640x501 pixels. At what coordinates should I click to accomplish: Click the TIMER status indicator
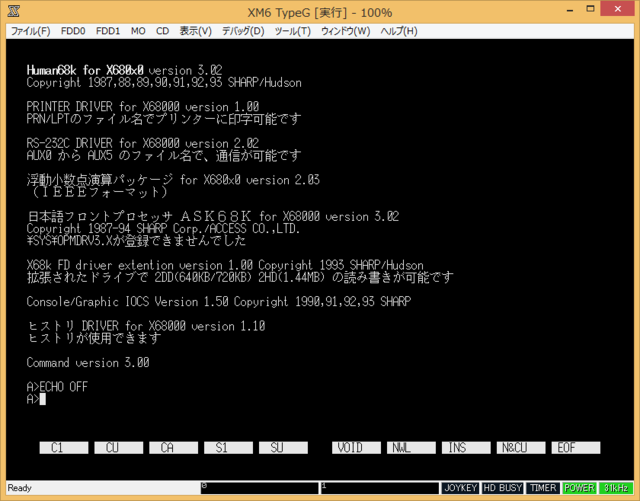tap(543, 488)
